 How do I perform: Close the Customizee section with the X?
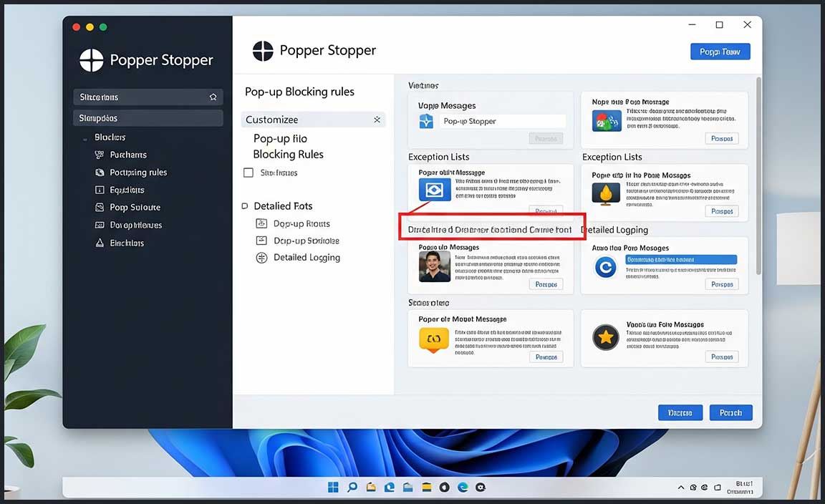coord(377,120)
